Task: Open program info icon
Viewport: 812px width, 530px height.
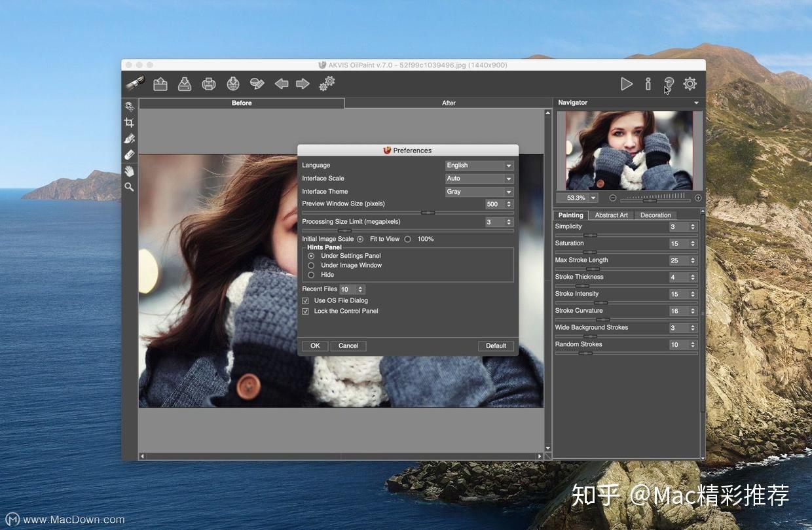Action: (x=648, y=84)
